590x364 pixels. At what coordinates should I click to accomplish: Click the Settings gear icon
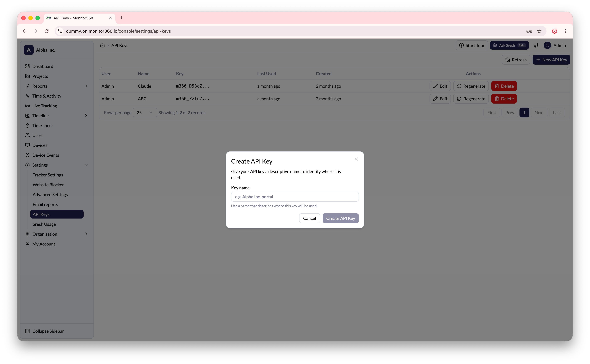tap(27, 165)
